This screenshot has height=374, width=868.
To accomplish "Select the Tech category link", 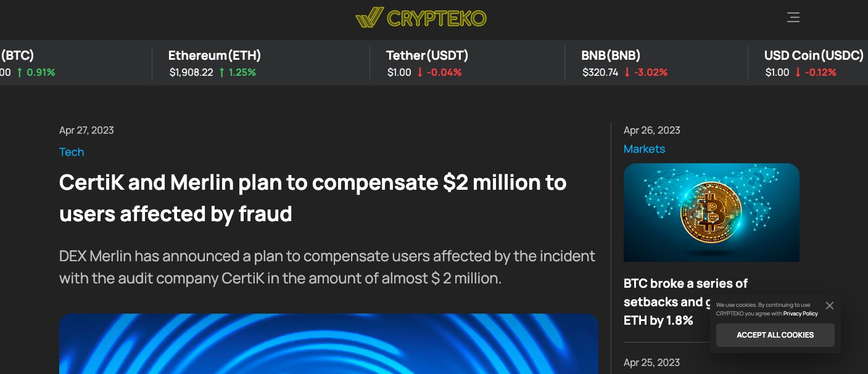I will pos(72,152).
